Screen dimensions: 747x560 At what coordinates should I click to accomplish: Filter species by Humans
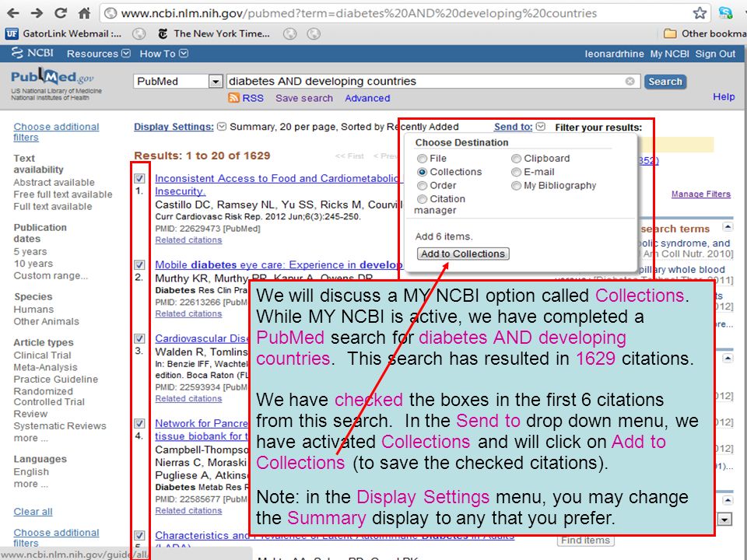click(33, 310)
